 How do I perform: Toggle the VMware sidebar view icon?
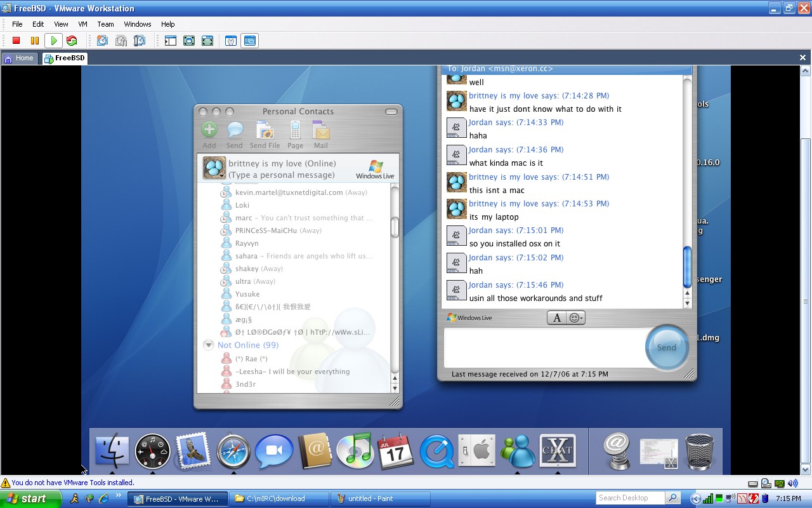[x=170, y=41]
